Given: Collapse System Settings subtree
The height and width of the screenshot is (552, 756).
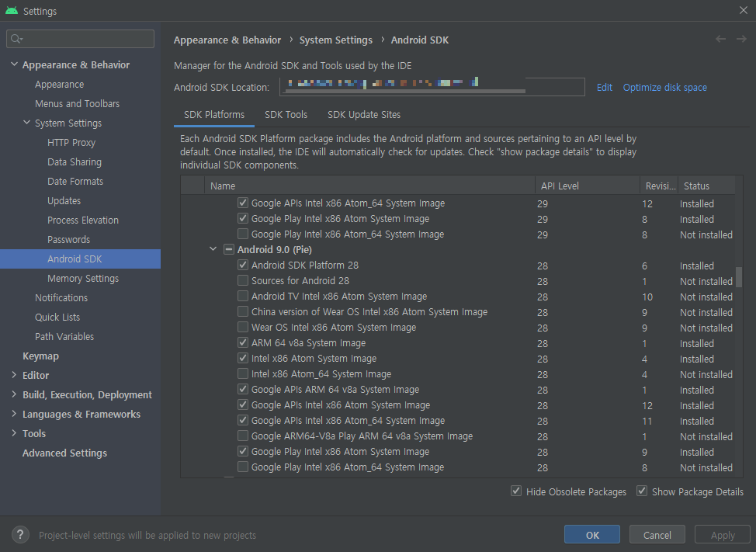Looking at the screenshot, I should click(x=27, y=123).
